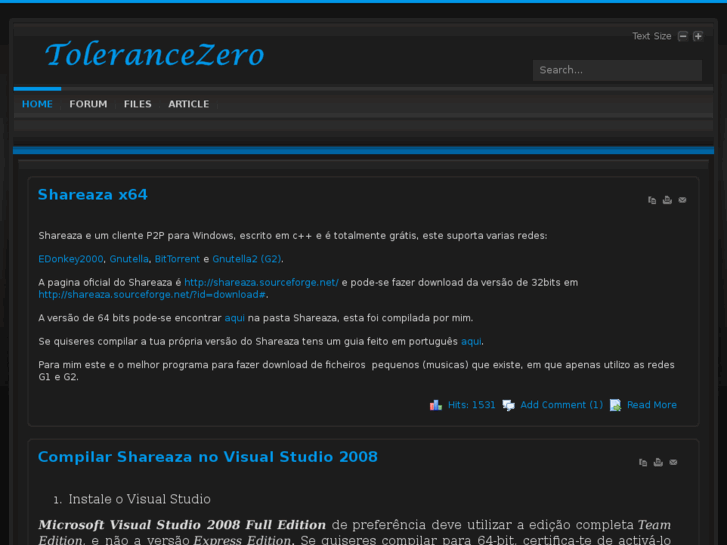727x545 pixels.
Task: Open the Shareaza x64 article title
Action: (x=93, y=194)
